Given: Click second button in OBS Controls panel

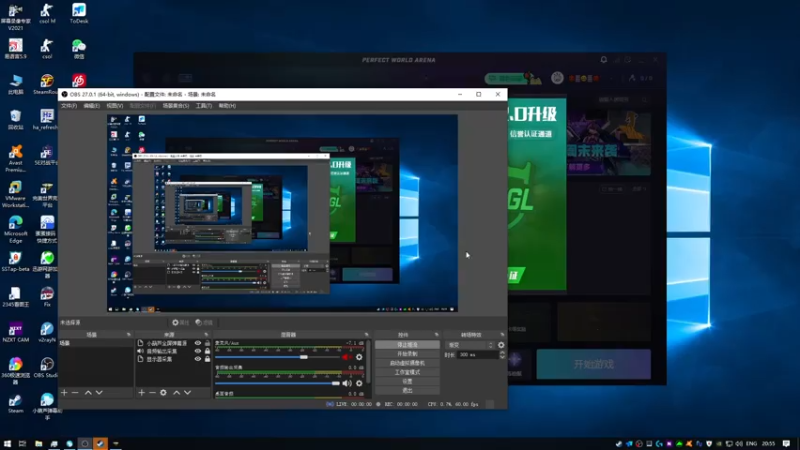Looking at the screenshot, I should 407,354.
